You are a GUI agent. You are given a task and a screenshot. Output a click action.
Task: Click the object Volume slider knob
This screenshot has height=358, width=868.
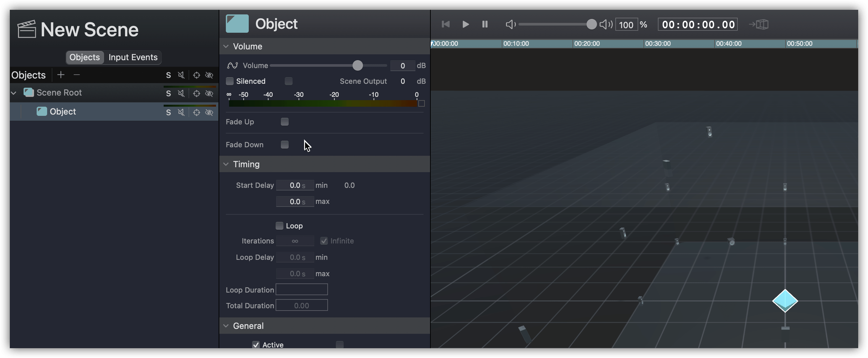(357, 65)
